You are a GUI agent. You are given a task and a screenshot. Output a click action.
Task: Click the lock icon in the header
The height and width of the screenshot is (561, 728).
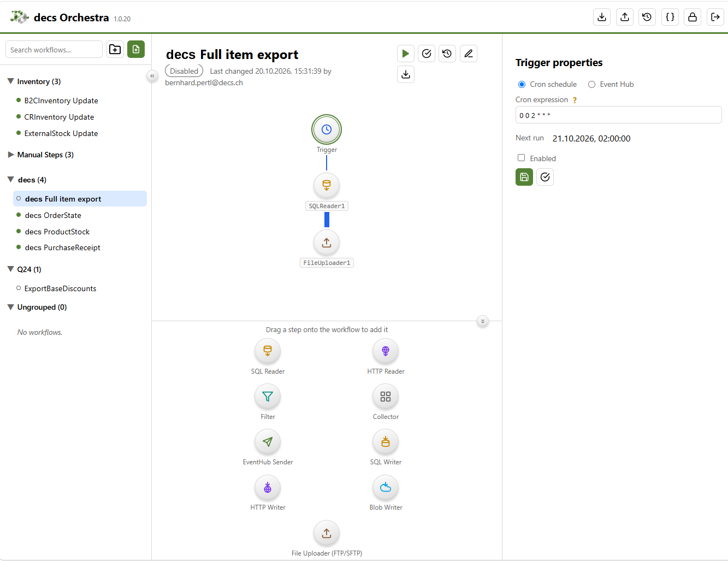pos(693,17)
